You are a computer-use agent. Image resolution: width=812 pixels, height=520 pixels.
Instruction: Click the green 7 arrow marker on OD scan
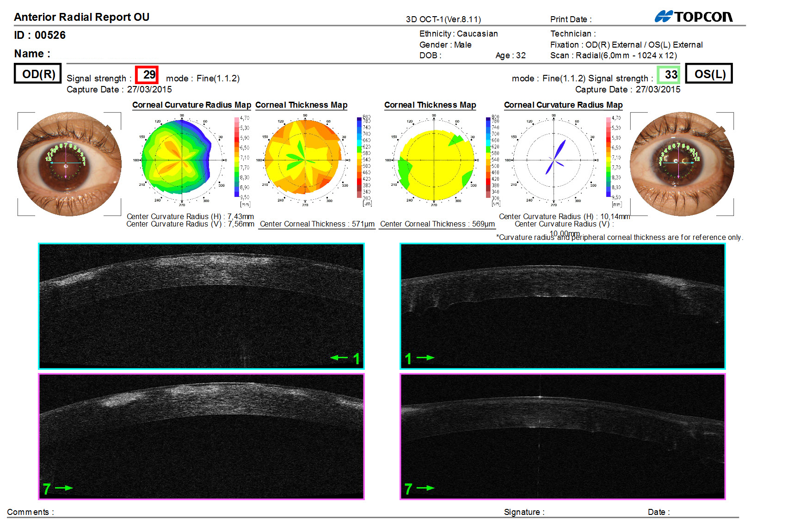[x=57, y=489]
